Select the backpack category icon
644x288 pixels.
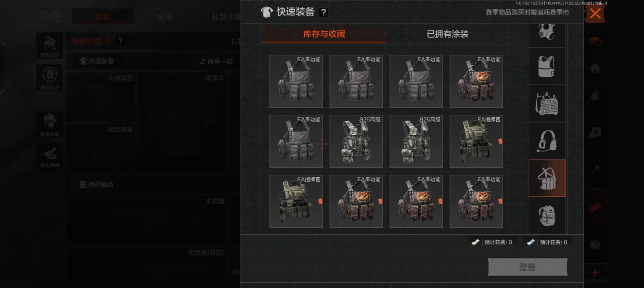click(547, 215)
